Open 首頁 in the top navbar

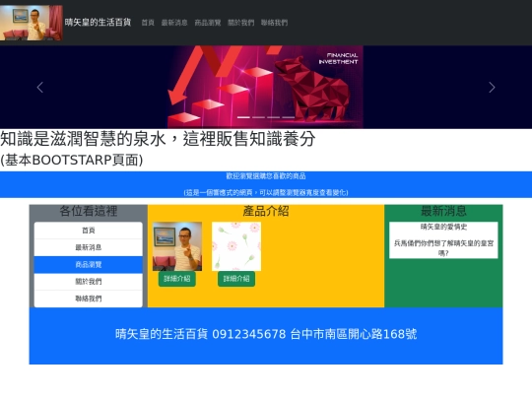coord(148,23)
